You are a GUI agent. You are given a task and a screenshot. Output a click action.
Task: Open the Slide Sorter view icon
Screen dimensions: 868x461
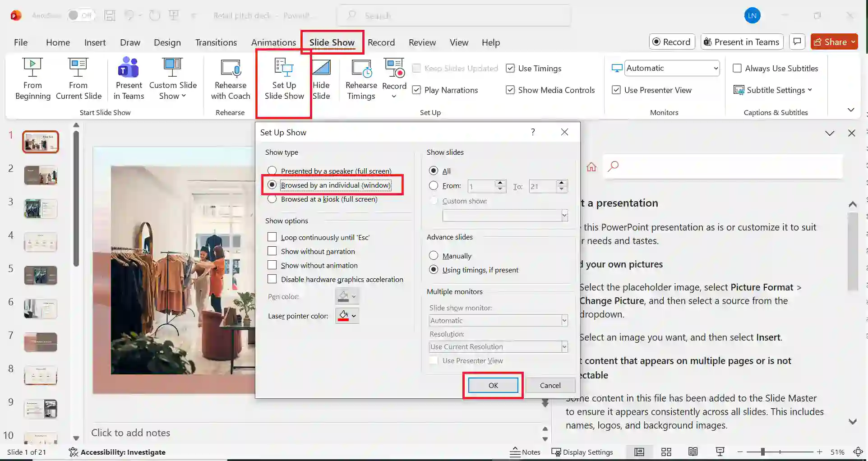pos(666,452)
